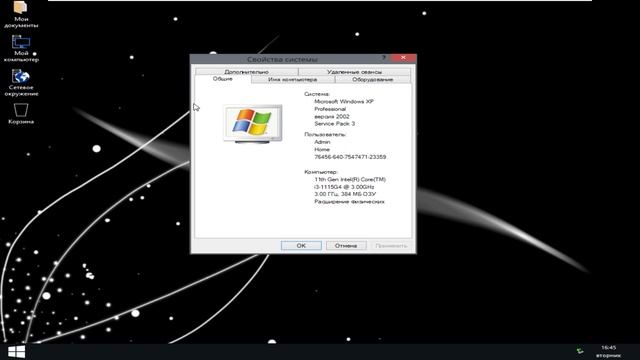This screenshot has height=360, width=640.
Task: Open the Windows Start button
Action: [x=16, y=352]
